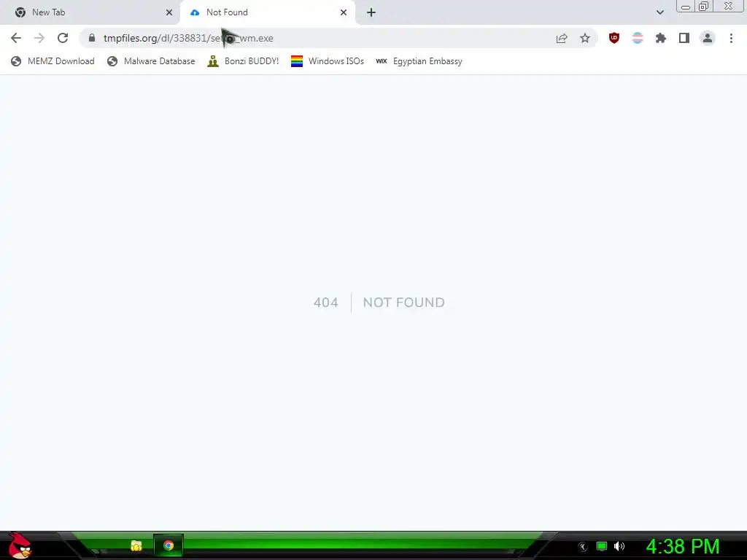
Task: Click the 404 error text
Action: (x=326, y=303)
